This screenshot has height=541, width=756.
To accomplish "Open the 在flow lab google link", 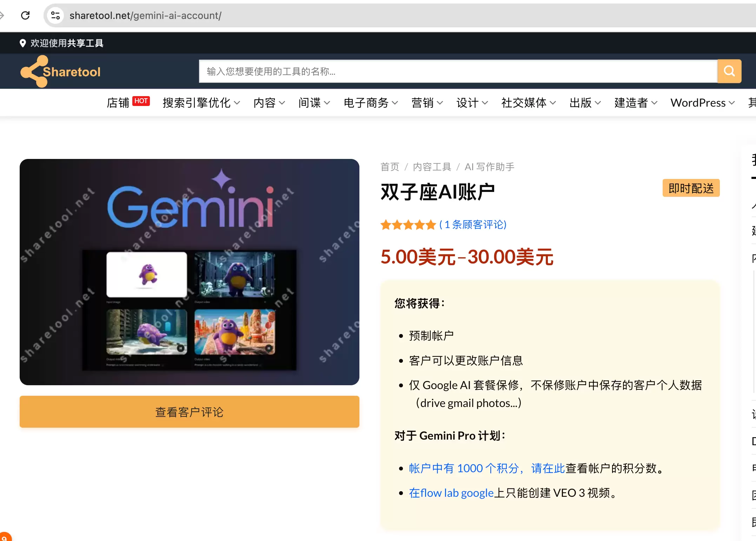I will 451,493.
